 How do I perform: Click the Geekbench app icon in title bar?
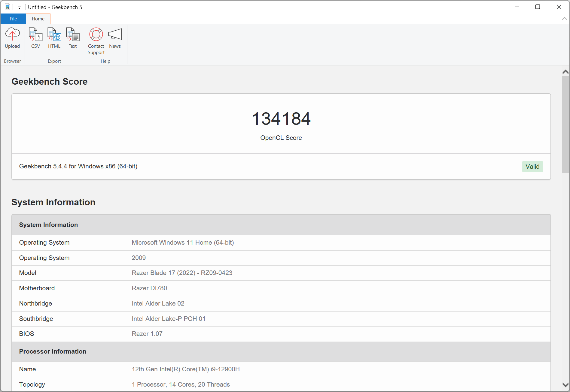8,7
